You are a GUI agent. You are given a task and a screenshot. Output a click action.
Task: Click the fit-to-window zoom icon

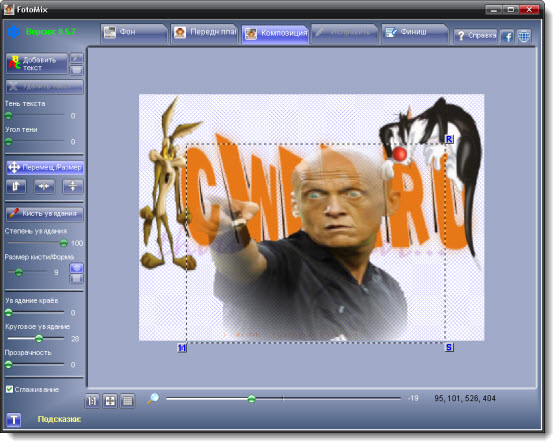110,401
